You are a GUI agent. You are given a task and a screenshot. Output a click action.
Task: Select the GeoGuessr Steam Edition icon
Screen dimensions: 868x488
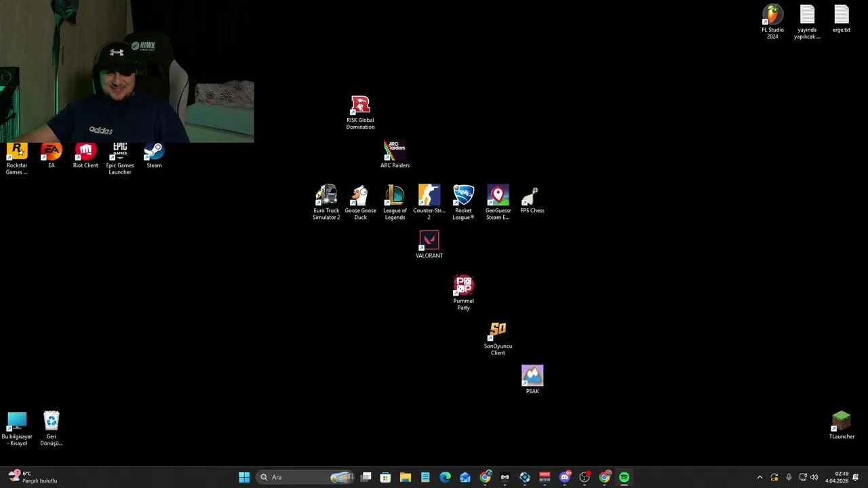pos(498,203)
